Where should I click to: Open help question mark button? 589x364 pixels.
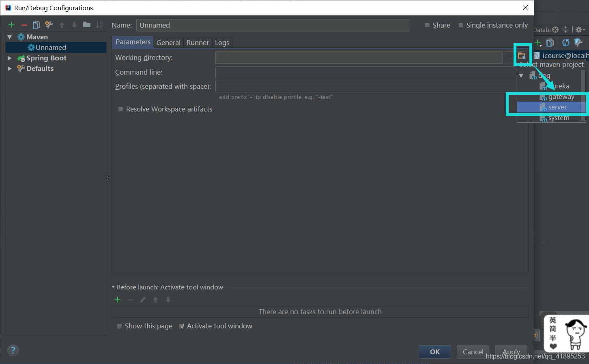click(x=13, y=350)
